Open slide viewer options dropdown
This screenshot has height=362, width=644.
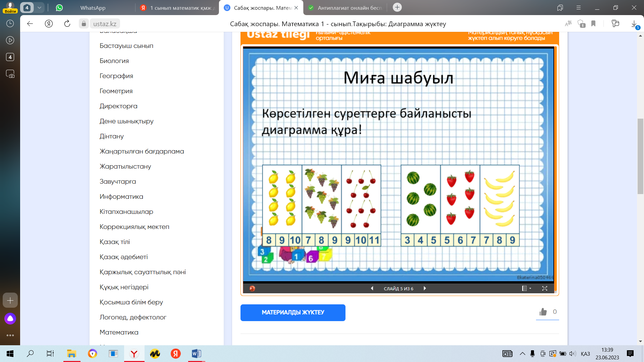(x=526, y=288)
